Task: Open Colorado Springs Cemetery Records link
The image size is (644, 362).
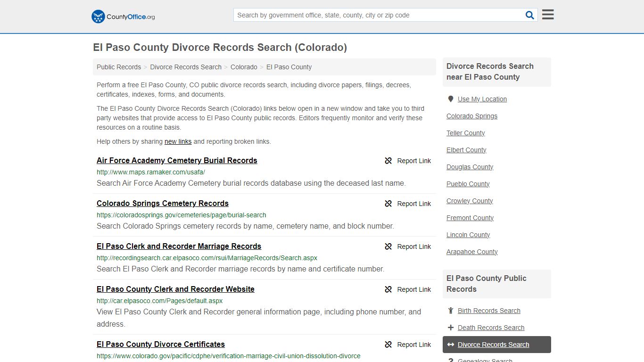Action: 163,203
